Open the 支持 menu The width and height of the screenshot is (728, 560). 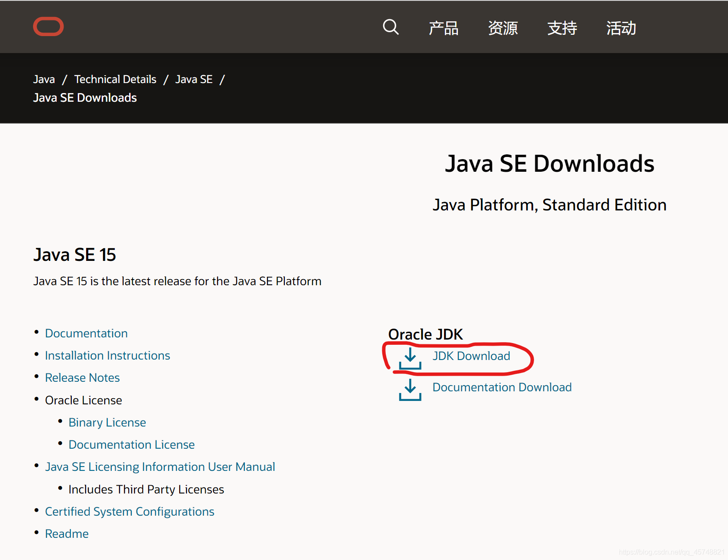click(562, 28)
